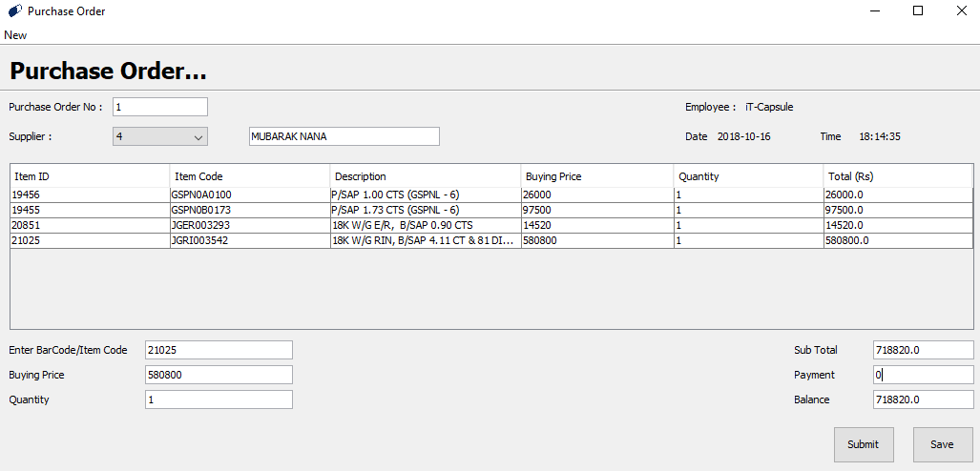The width and height of the screenshot is (980, 471).
Task: Click the Purchase Order app icon in title bar
Action: coord(14,11)
